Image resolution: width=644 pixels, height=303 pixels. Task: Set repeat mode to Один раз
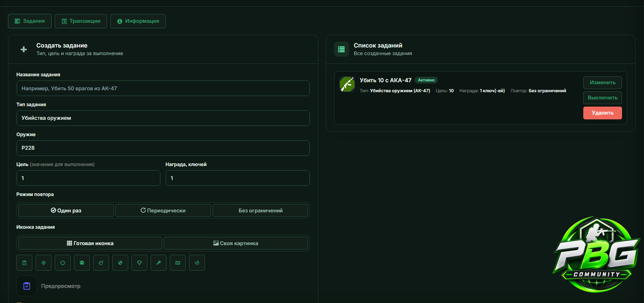click(x=66, y=210)
